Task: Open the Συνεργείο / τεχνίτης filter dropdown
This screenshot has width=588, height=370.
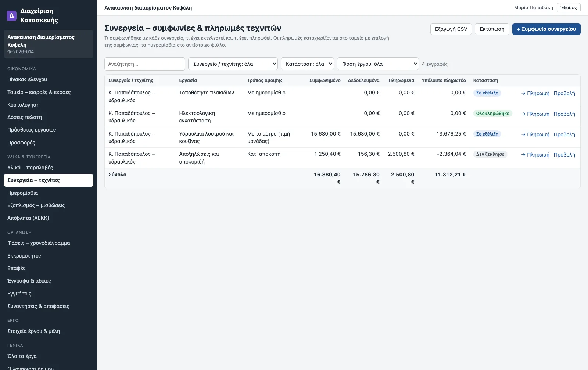Action: click(x=233, y=64)
